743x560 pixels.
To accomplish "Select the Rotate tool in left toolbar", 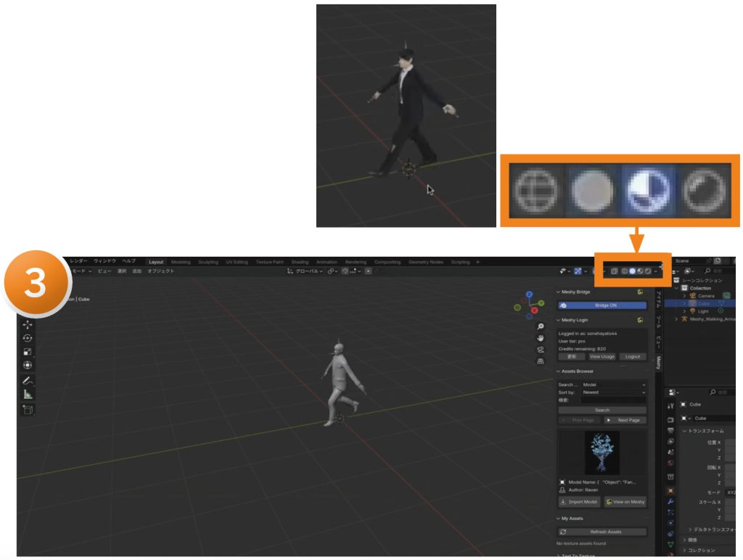I will tap(28, 338).
